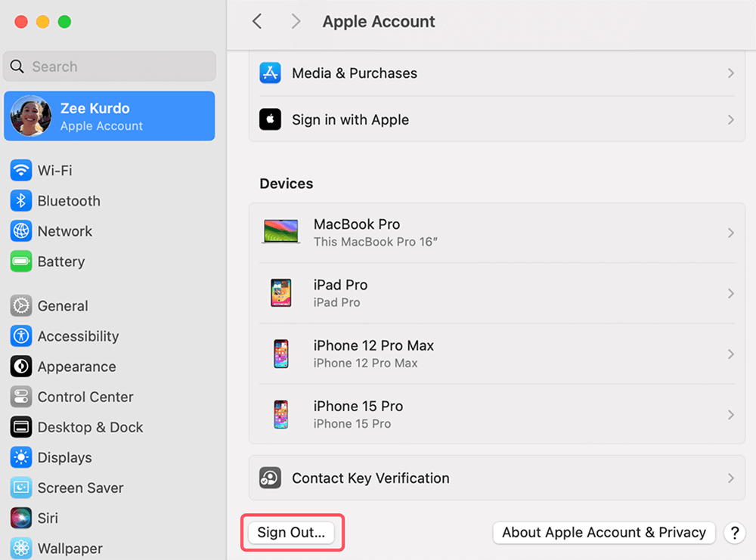The image size is (756, 560).
Task: Expand the iPad Pro details chevron
Action: tap(730, 293)
